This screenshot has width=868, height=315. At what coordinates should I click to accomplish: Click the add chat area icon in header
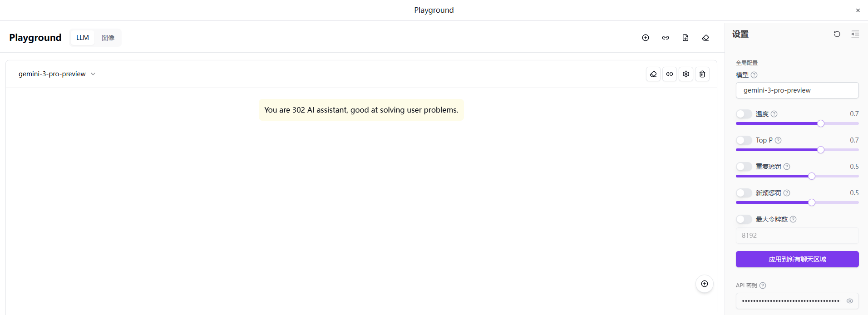(645, 38)
